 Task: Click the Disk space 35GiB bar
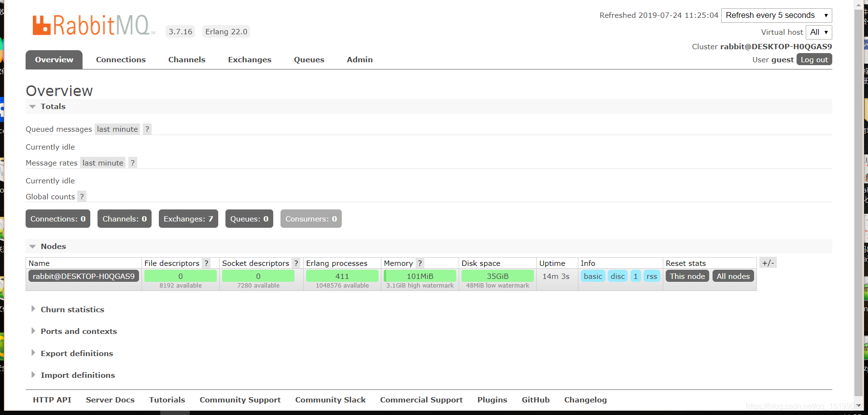(498, 276)
